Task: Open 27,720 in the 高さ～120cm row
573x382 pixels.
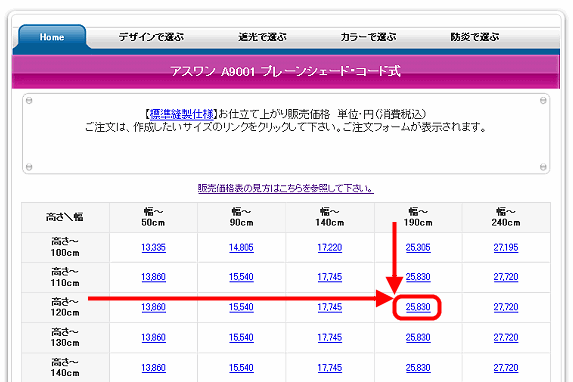Action: [x=506, y=307]
